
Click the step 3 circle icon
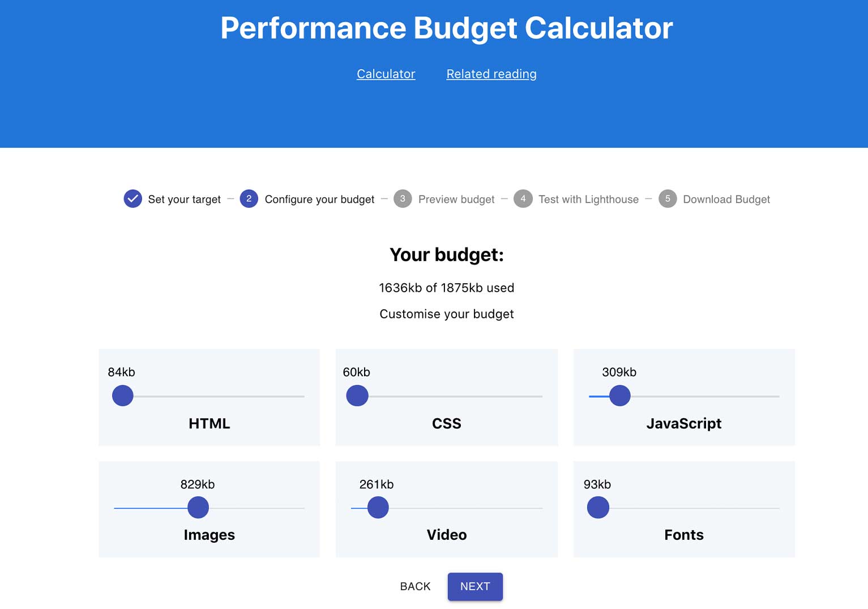403,199
